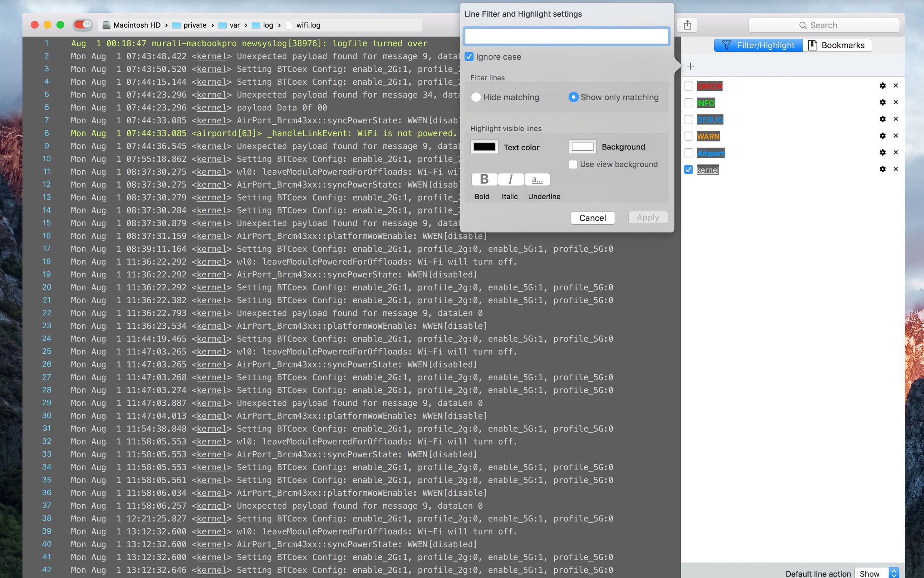This screenshot has width=924, height=578.
Task: Click the Search field in toolbar
Action: (824, 25)
